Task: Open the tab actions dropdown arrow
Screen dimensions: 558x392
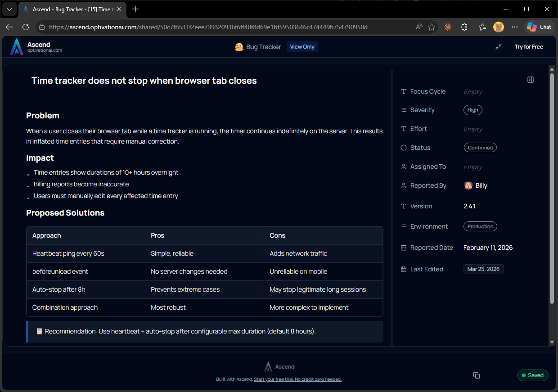Action: tap(9, 9)
